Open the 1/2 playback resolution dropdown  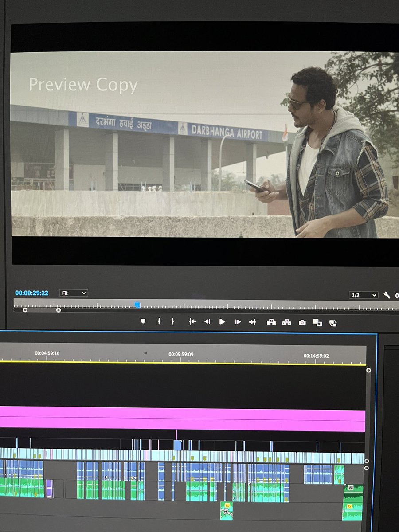pos(364,295)
